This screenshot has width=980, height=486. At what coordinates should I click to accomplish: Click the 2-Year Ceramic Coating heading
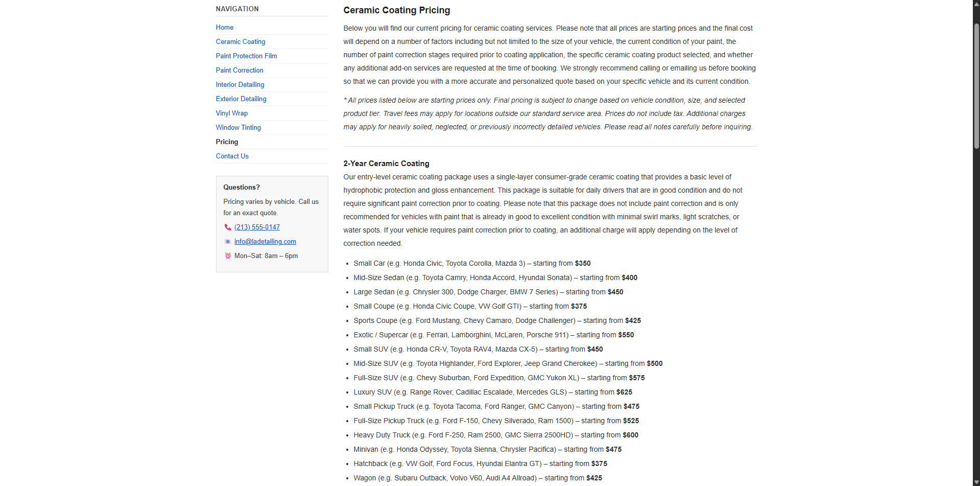[x=386, y=164]
